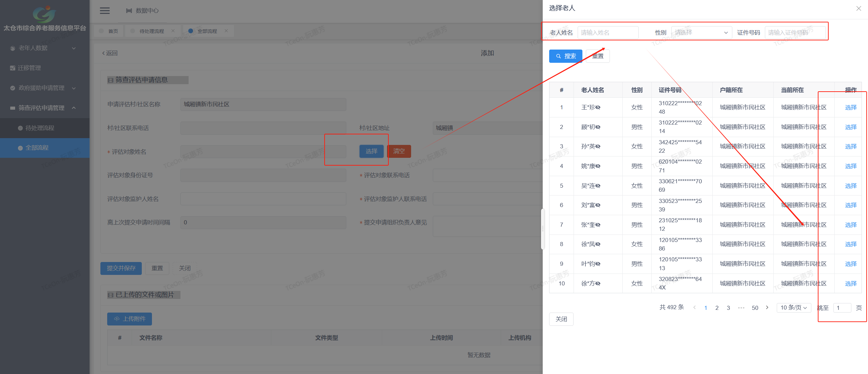This screenshot has height=374, width=868.
Task: Open the 10 条/页 page size dropdown
Action: (x=794, y=308)
